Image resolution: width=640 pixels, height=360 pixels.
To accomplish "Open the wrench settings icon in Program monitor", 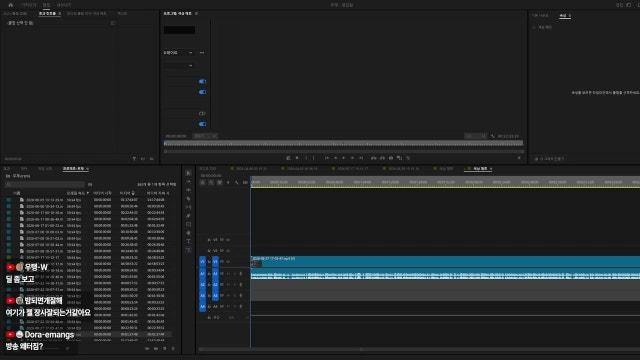I will pos(493,136).
